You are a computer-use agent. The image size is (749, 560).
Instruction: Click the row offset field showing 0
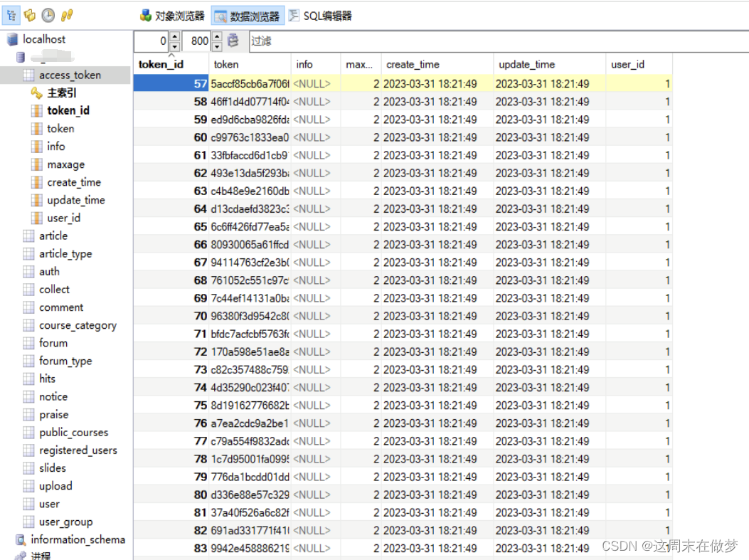click(x=152, y=41)
